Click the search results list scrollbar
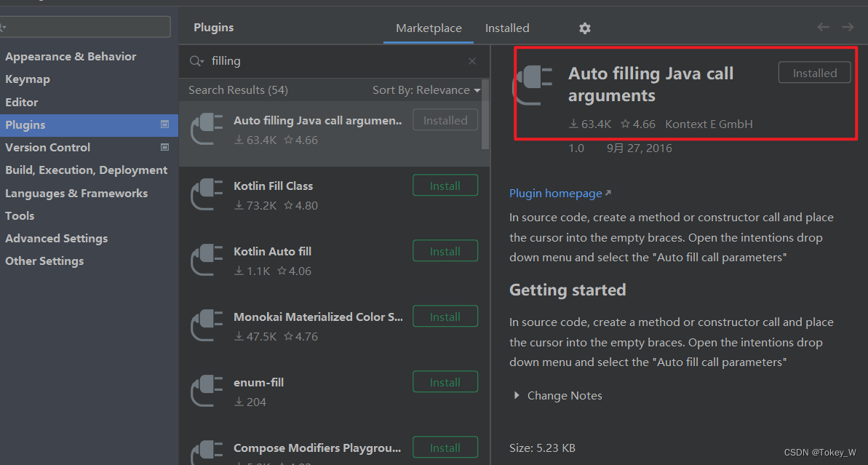Screen dimensions: 868x465 (485, 114)
